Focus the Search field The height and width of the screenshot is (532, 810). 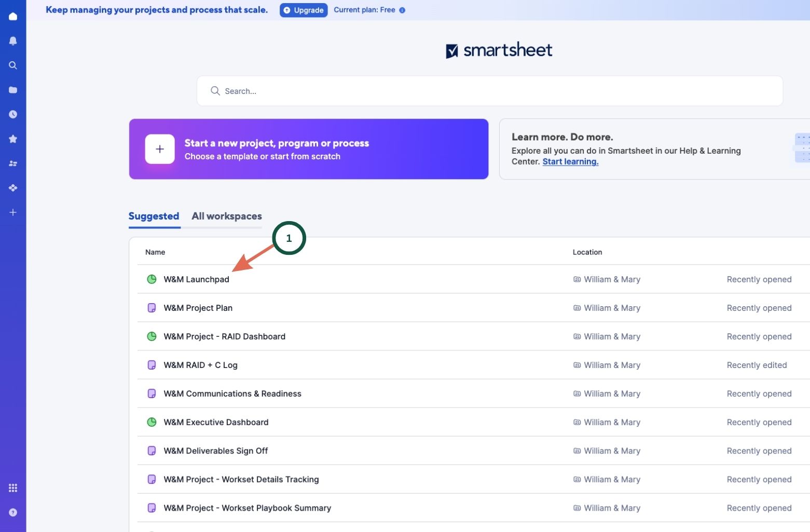tap(489, 91)
